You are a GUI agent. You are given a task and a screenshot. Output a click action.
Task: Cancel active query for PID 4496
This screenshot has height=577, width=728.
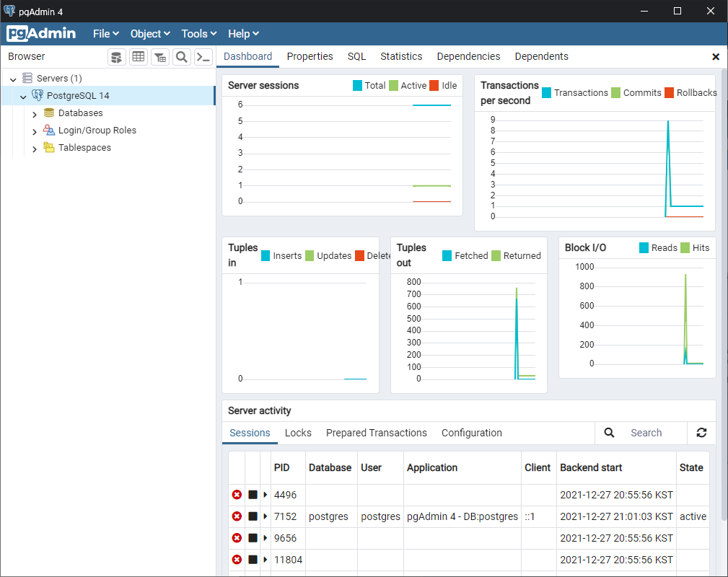(253, 495)
